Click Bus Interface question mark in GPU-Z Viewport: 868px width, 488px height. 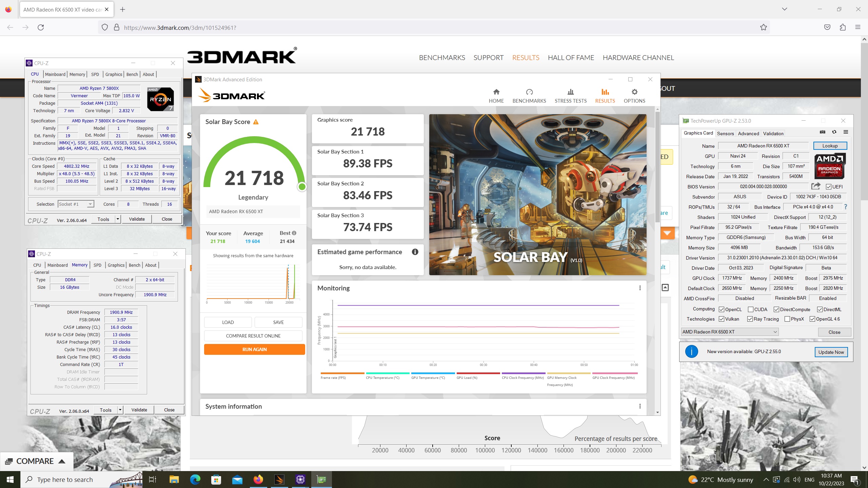846,207
